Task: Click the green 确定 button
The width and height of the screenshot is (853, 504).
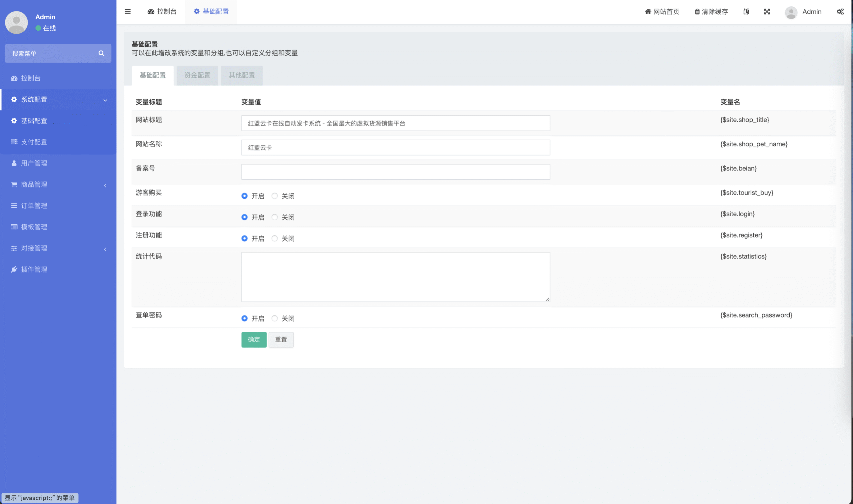Action: (254, 340)
